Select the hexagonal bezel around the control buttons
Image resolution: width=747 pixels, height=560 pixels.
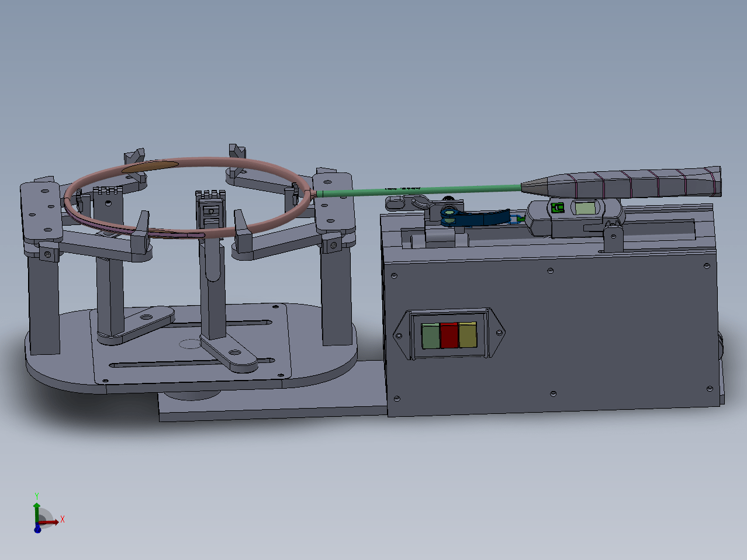[449, 334]
